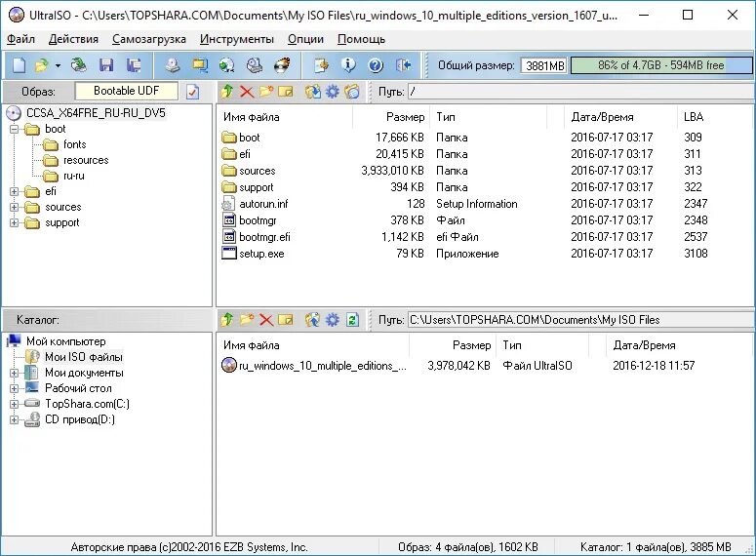This screenshot has height=556, width=756.
Task: Click the blue Help question mark icon
Action: pos(376,65)
